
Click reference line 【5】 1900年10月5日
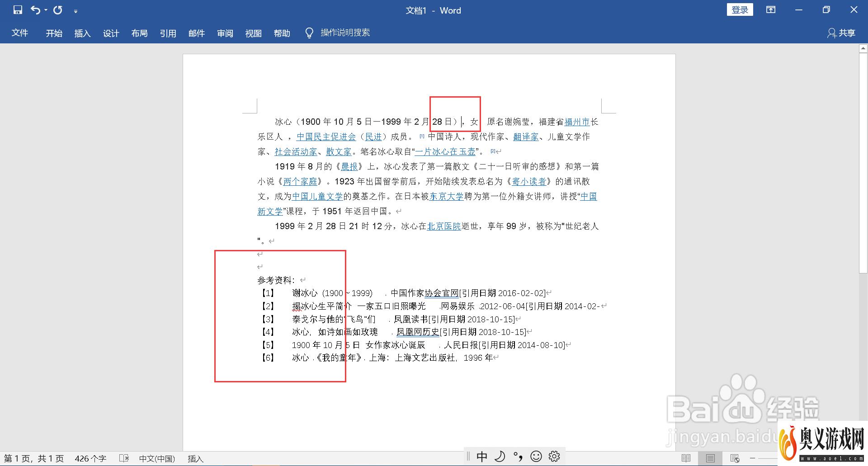click(x=414, y=345)
